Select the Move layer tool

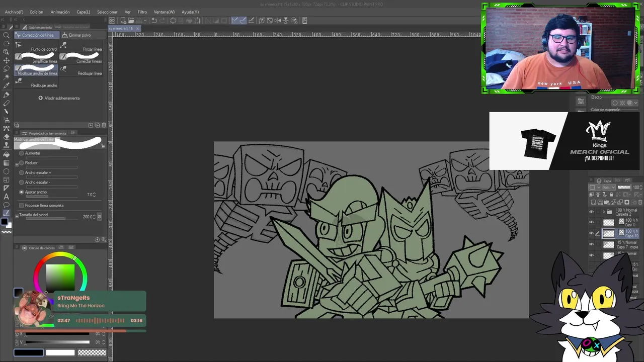[x=7, y=60]
